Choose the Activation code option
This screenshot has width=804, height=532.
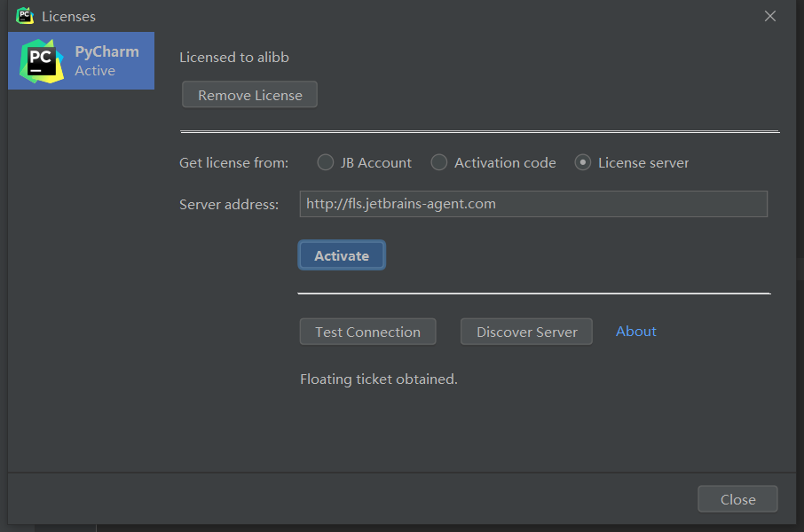click(439, 162)
